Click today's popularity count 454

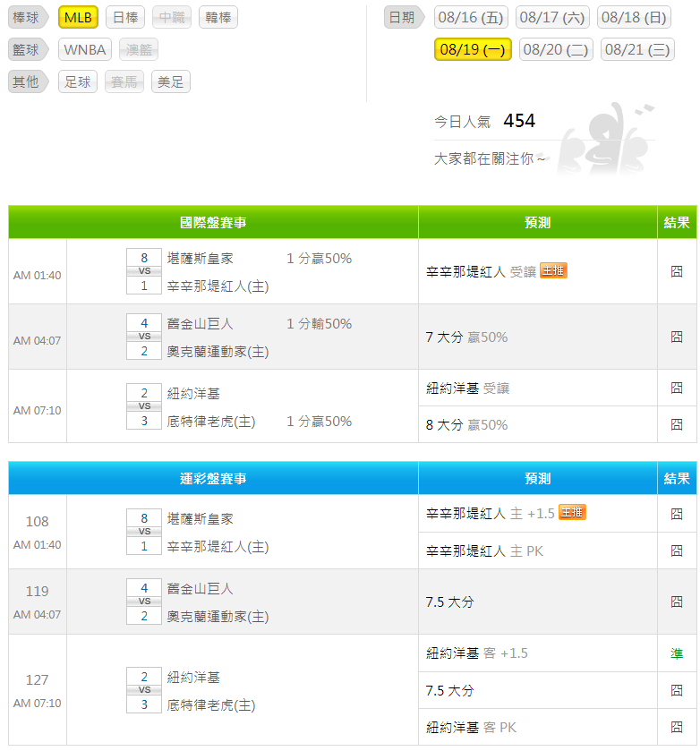(519, 120)
